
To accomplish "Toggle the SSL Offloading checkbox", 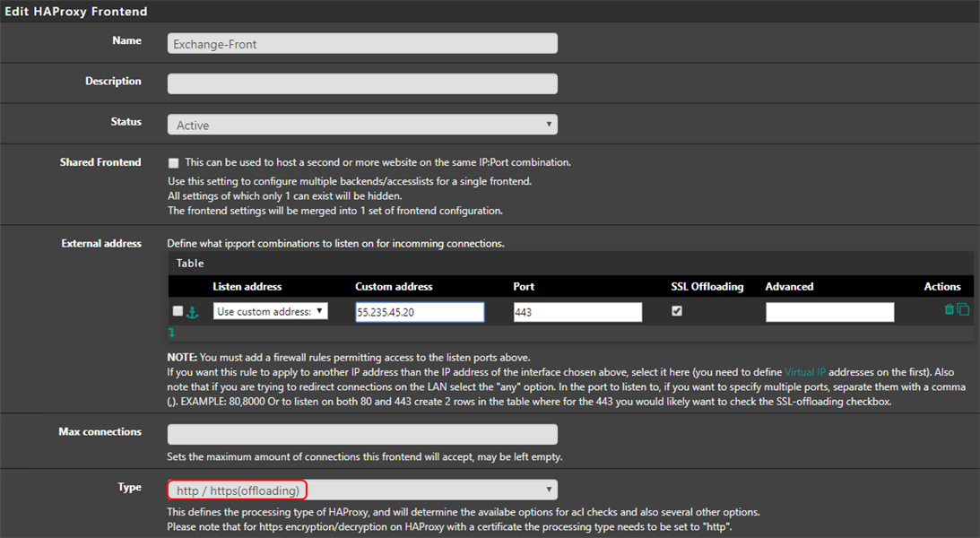I will coord(677,311).
